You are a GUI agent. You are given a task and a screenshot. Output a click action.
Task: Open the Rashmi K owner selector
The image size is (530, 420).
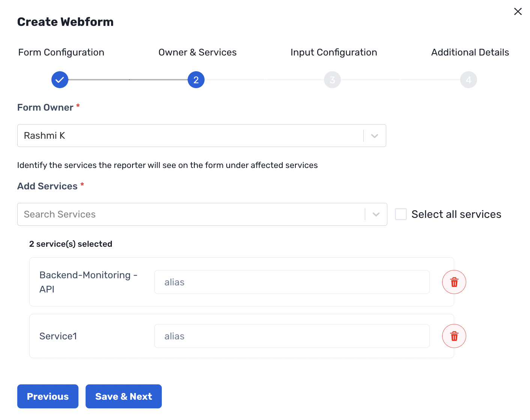[202, 135]
